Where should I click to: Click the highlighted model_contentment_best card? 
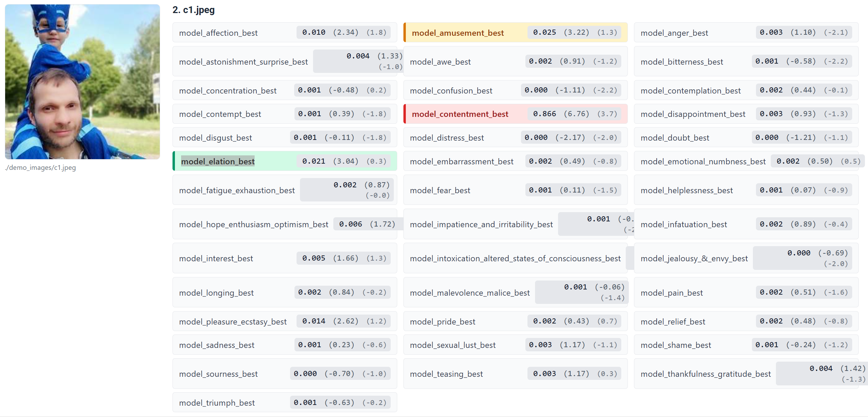coord(515,114)
